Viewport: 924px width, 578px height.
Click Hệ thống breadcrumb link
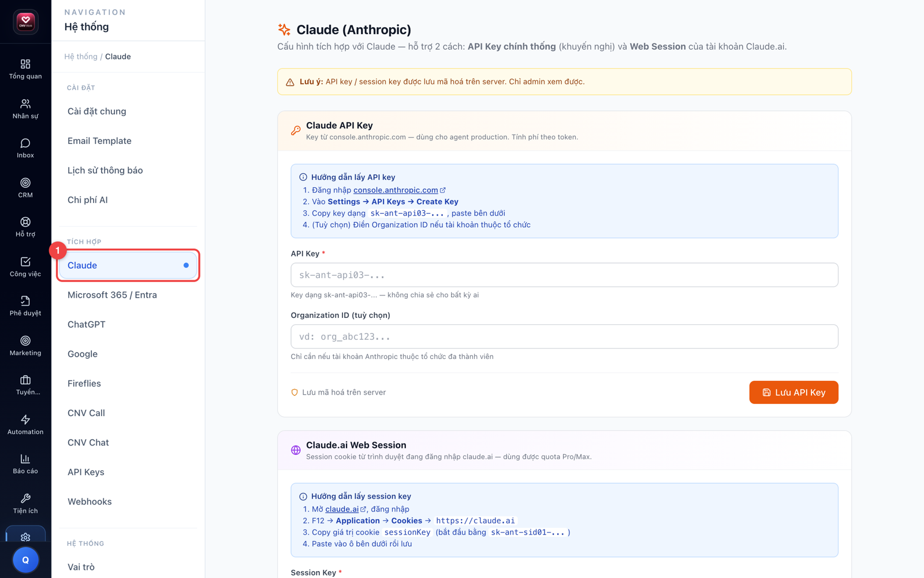81,57
